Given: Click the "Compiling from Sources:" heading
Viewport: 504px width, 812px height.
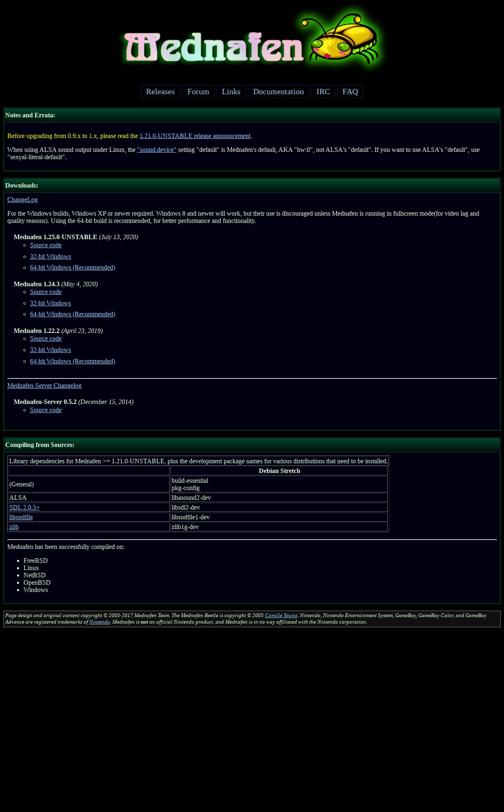Looking at the screenshot, I should [40, 445].
